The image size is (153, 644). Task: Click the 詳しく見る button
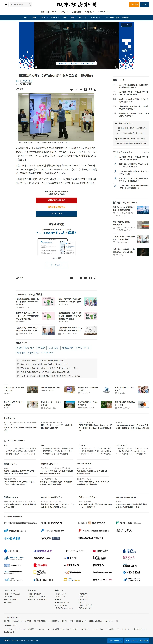[x=56, y=265]
